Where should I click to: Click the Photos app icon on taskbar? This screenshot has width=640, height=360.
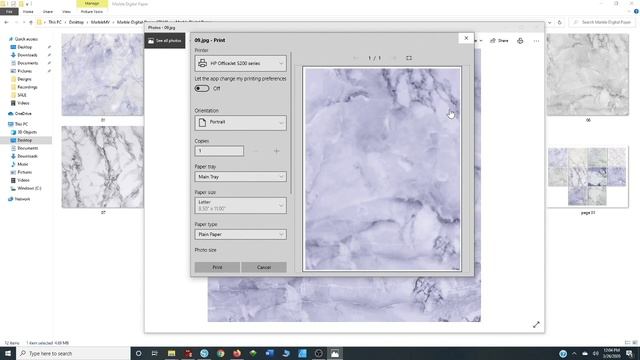click(335, 353)
